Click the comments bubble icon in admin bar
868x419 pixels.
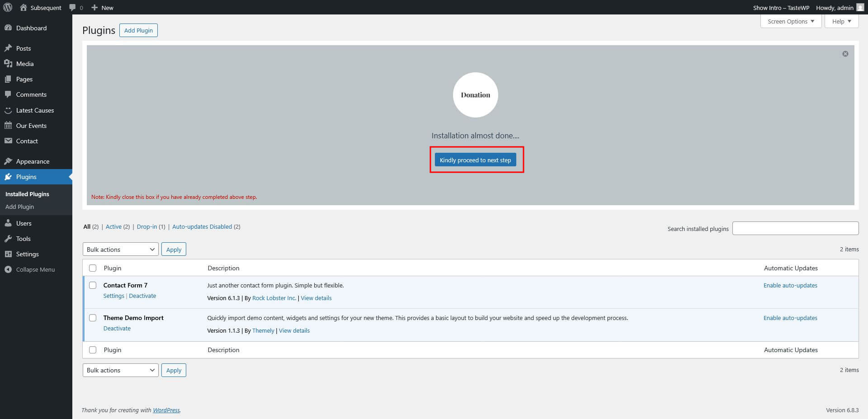[x=72, y=8]
